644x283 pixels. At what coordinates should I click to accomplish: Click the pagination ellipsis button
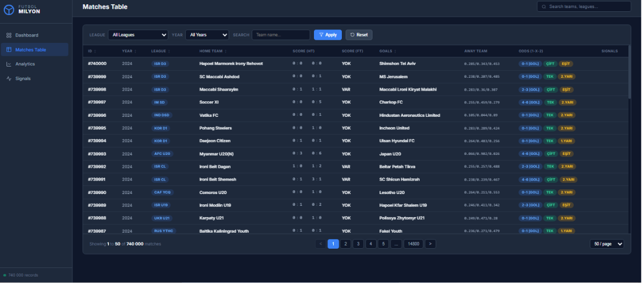tap(396, 244)
